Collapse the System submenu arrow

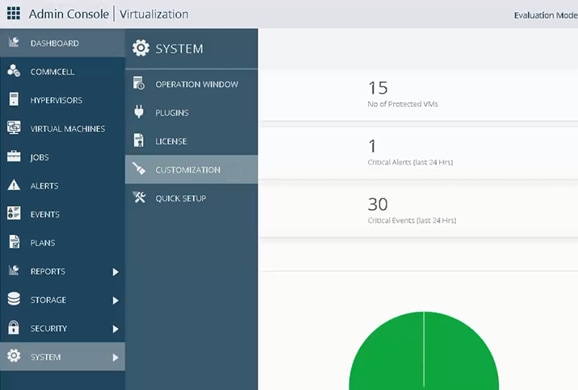pyautogui.click(x=115, y=358)
